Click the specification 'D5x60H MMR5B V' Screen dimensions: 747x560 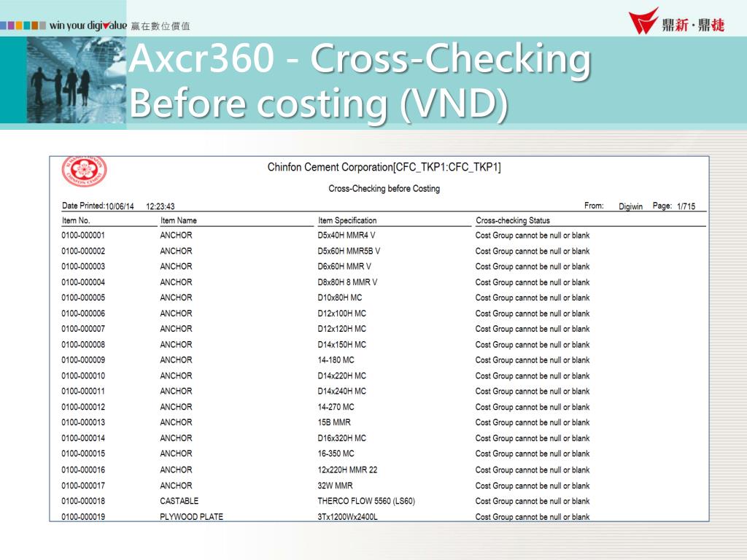349,251
